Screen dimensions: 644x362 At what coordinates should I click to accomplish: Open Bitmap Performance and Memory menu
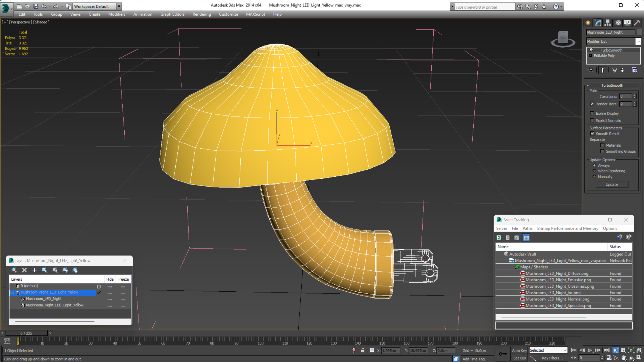click(x=567, y=228)
